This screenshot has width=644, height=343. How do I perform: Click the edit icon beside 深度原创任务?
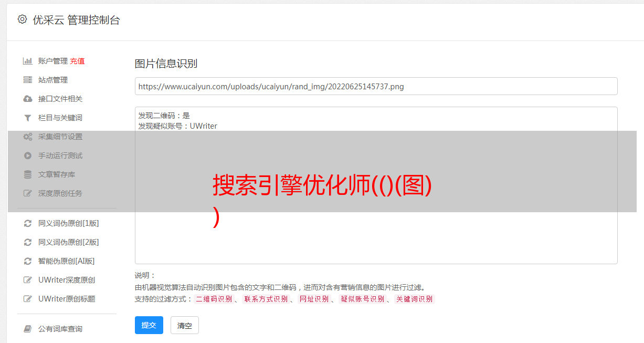click(x=28, y=193)
